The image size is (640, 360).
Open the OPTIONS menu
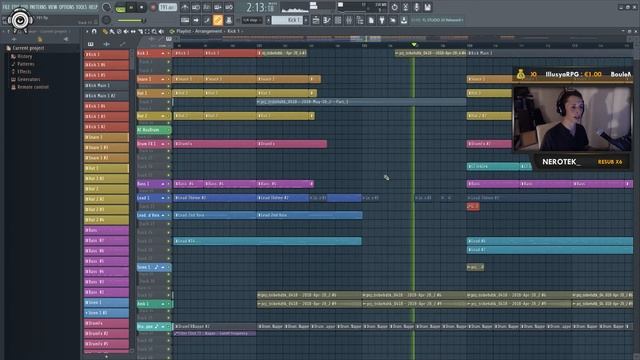67,7
